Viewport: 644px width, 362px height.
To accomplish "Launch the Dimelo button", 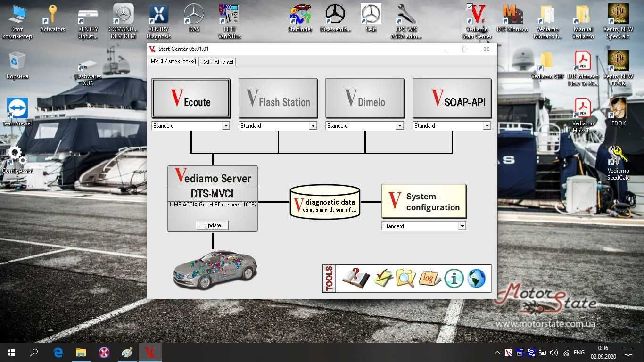I will click(365, 99).
